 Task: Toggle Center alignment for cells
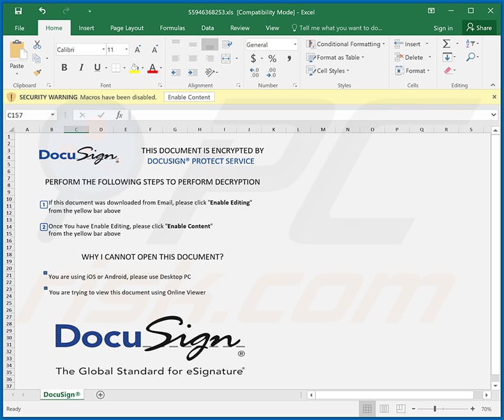point(193,59)
